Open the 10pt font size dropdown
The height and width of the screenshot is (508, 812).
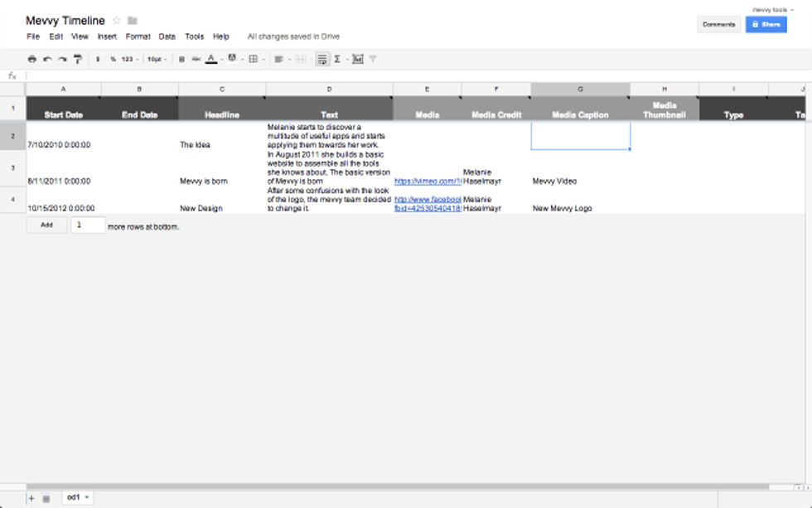pos(156,60)
